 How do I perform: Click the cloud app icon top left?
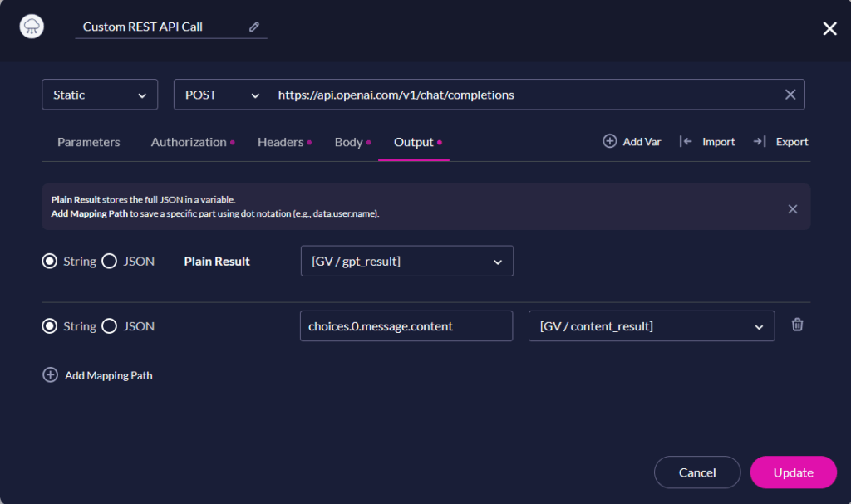[x=31, y=26]
